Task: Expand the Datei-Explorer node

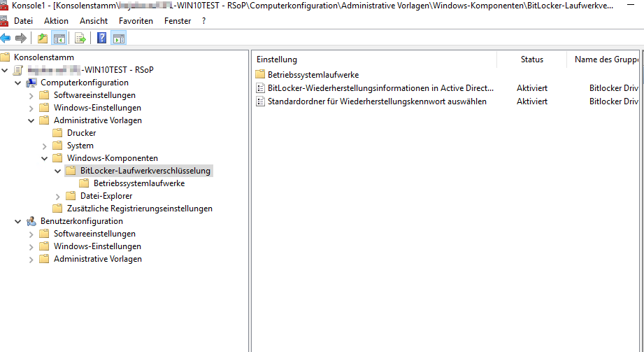Action: pos(57,197)
